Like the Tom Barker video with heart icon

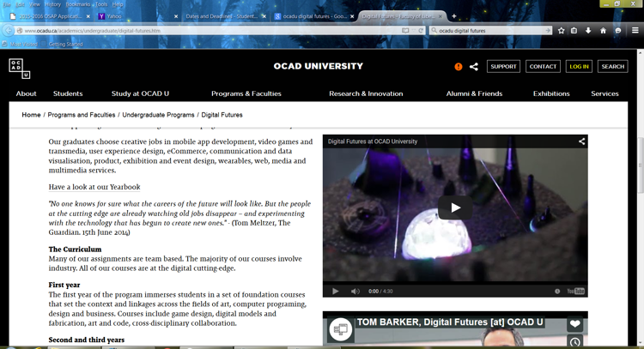tap(574, 325)
